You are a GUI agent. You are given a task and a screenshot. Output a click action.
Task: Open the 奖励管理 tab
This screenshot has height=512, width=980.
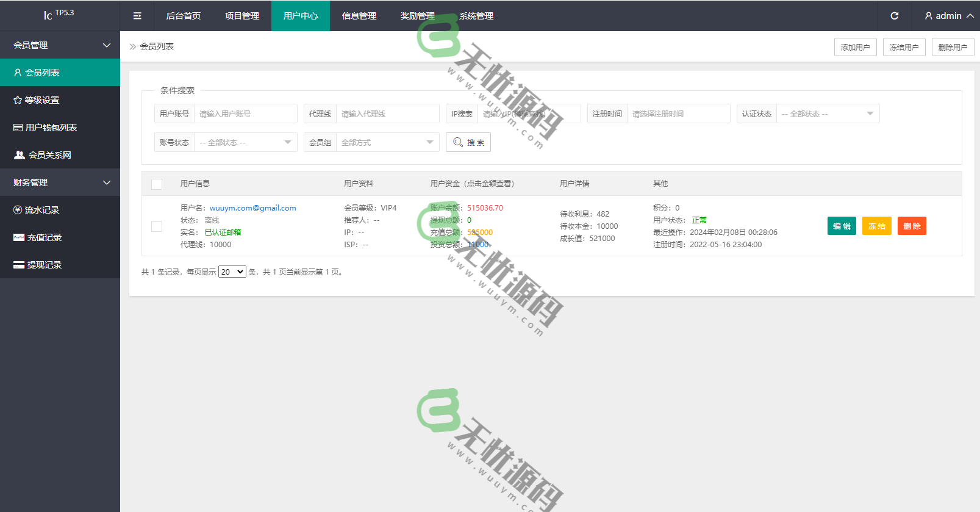click(x=418, y=16)
